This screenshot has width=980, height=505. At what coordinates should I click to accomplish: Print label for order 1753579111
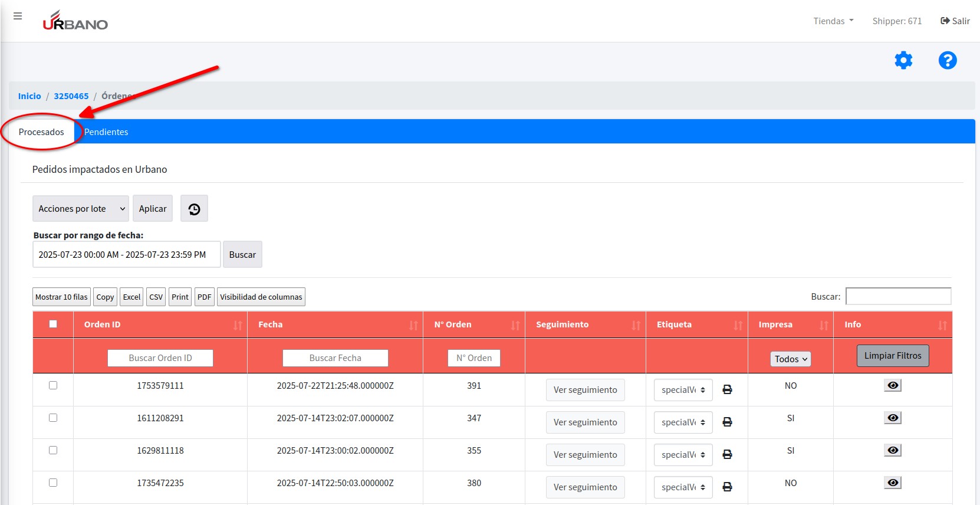tap(727, 390)
